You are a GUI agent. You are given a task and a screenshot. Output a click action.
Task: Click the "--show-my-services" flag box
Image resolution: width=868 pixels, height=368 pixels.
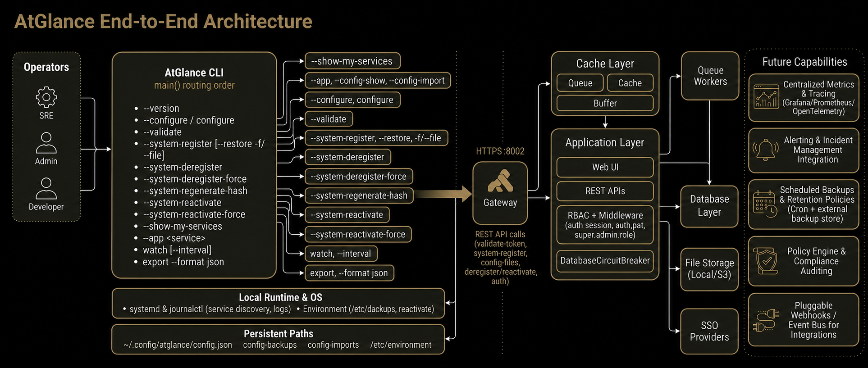tap(352, 61)
